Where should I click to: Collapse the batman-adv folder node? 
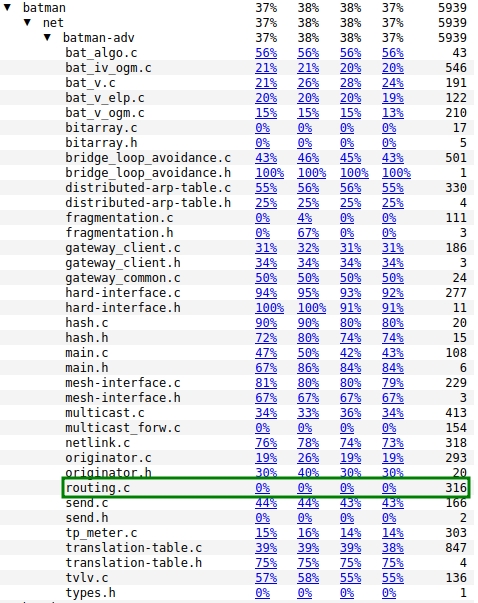pos(47,37)
